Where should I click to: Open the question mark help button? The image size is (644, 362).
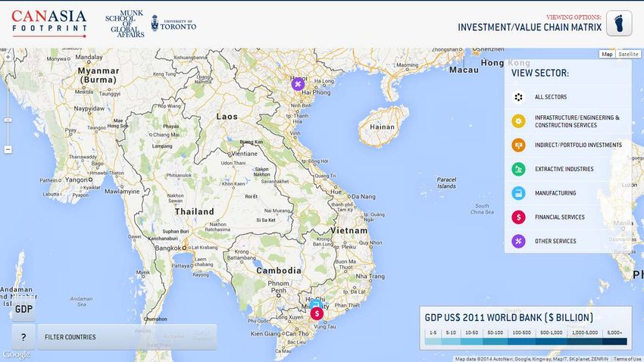tap(23, 337)
